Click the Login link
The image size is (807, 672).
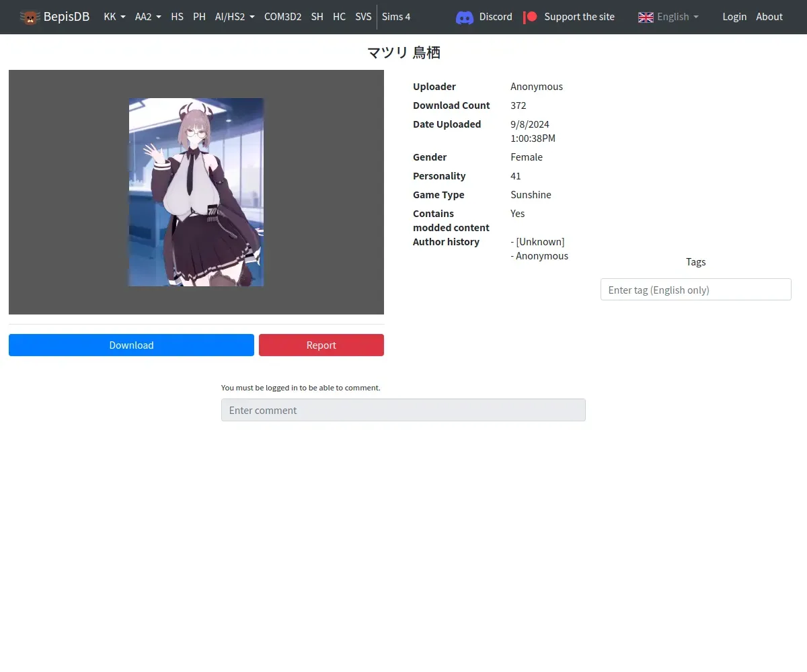click(x=734, y=17)
